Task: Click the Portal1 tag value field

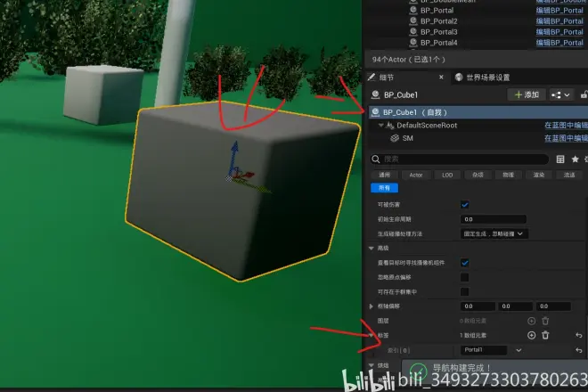Action: (484, 350)
